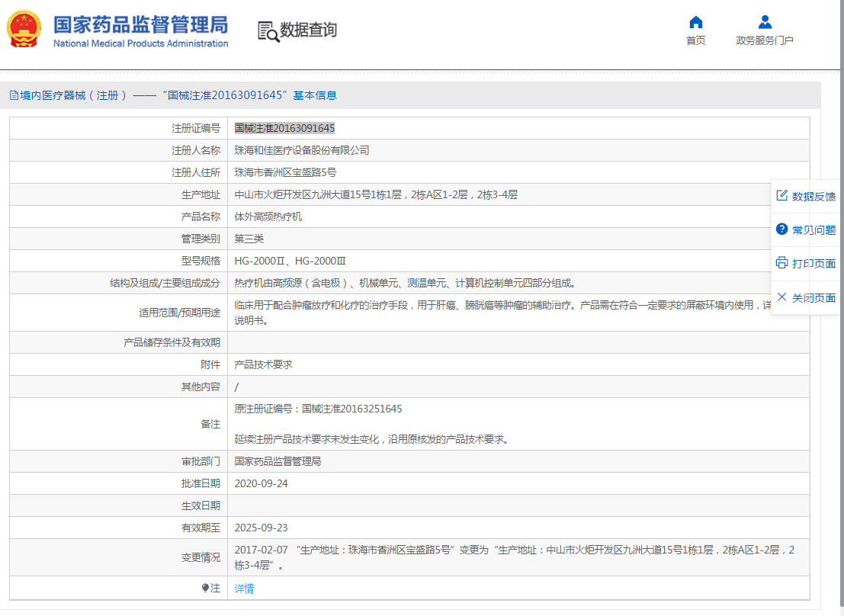Click the 有效期至 row label
The width and height of the screenshot is (844, 616).
pyautogui.click(x=201, y=528)
